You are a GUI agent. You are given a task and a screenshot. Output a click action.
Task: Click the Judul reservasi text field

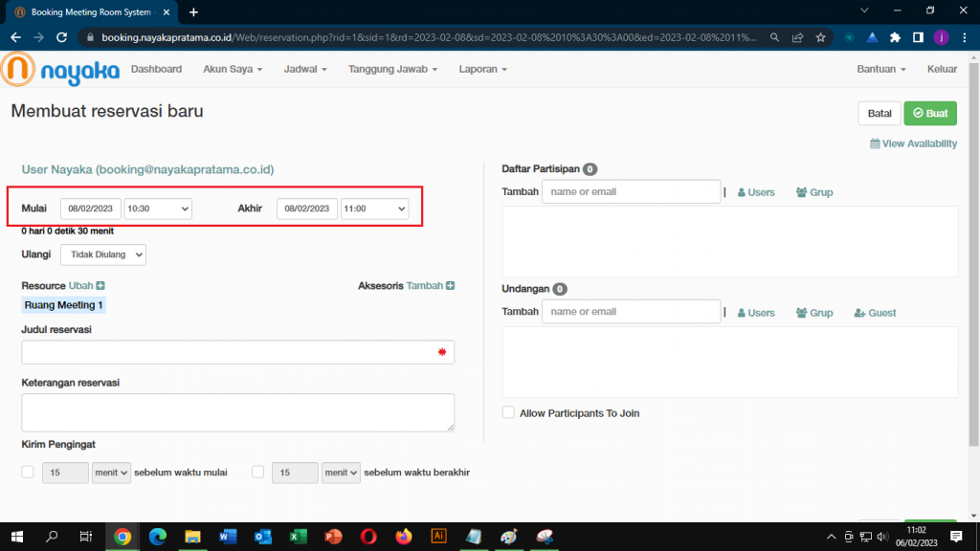pyautogui.click(x=230, y=352)
